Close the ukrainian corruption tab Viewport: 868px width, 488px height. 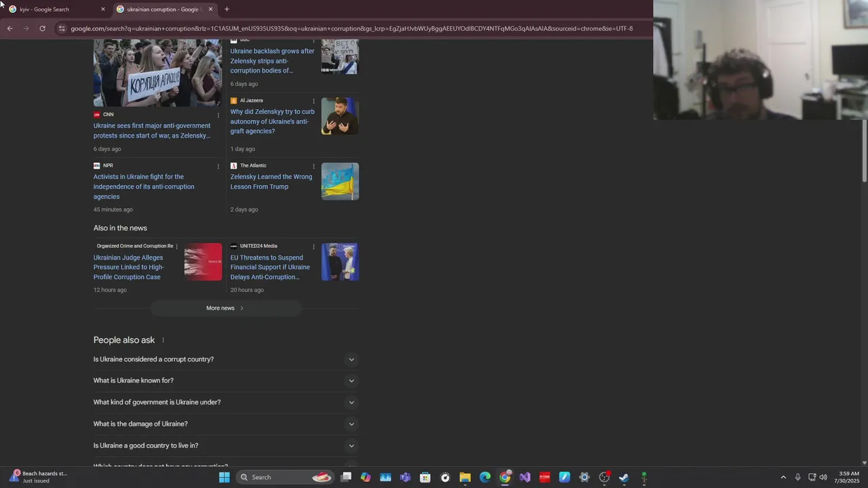coord(210,9)
